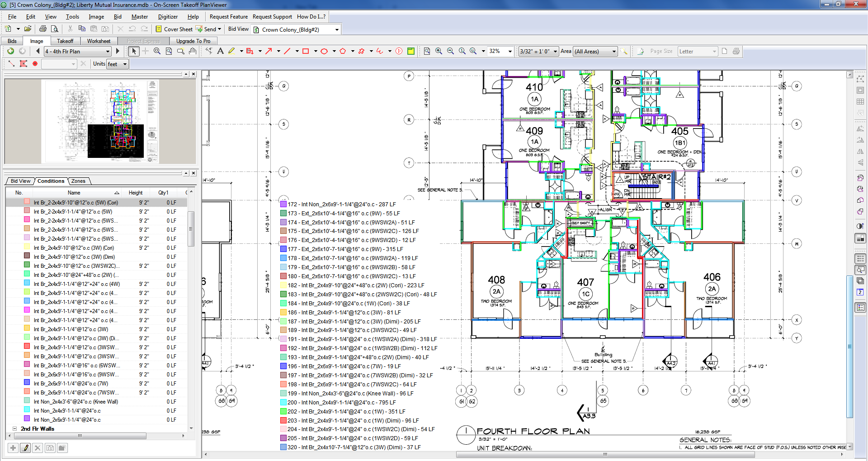Select the red ellipse annotation tool

(324, 51)
